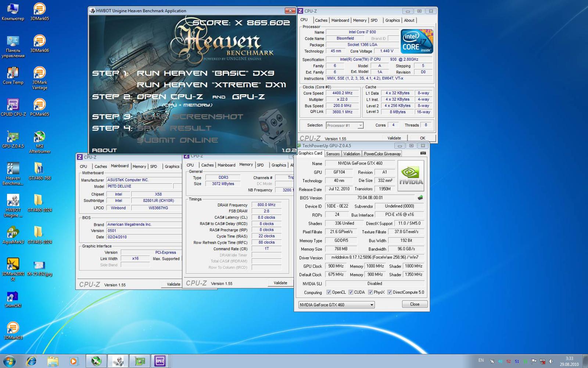Image resolution: width=588 pixels, height=368 pixels.
Task: Toggle the OpenCL checkbox in GPU-Z
Action: coord(329,292)
